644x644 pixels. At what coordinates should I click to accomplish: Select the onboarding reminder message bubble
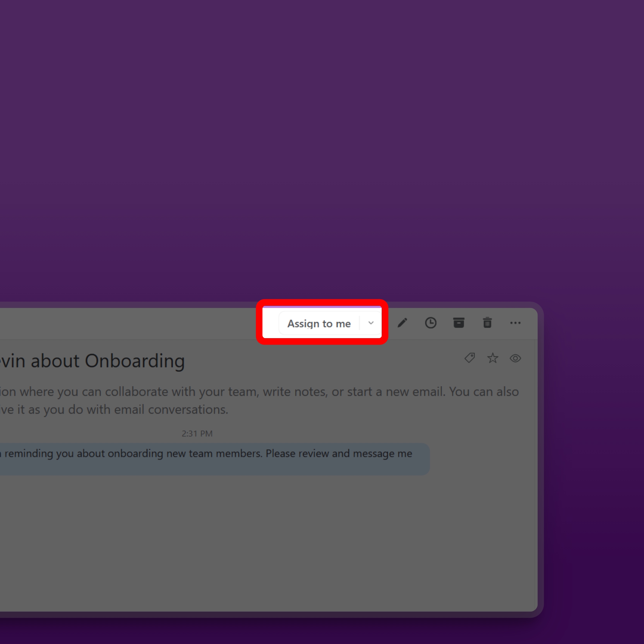click(x=213, y=459)
